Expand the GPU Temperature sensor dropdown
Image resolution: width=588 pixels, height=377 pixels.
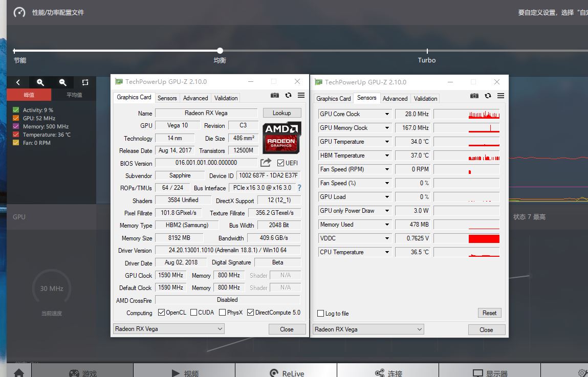(387, 142)
